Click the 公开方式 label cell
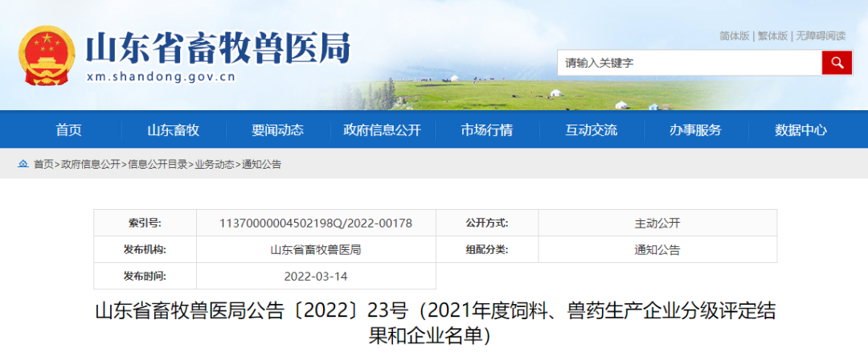 click(487, 224)
